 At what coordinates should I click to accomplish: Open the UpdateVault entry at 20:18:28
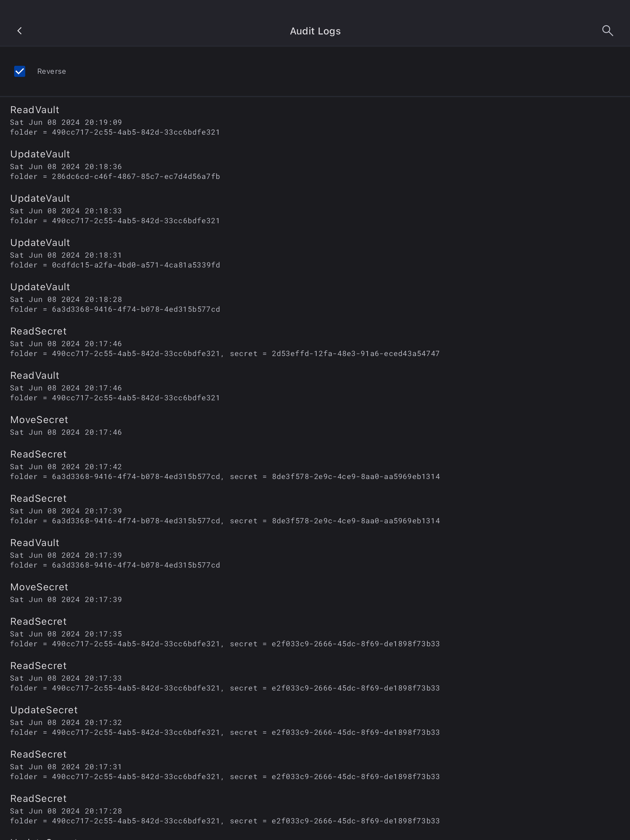click(x=114, y=298)
